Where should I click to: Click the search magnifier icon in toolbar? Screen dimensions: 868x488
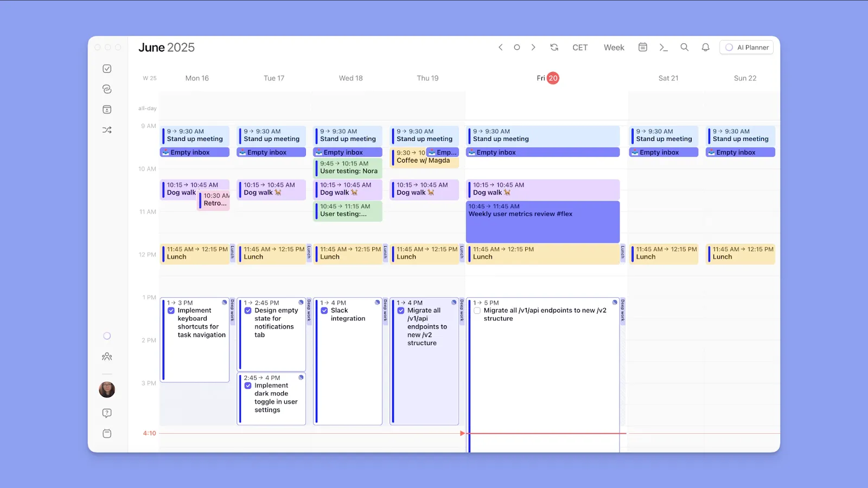pyautogui.click(x=684, y=47)
